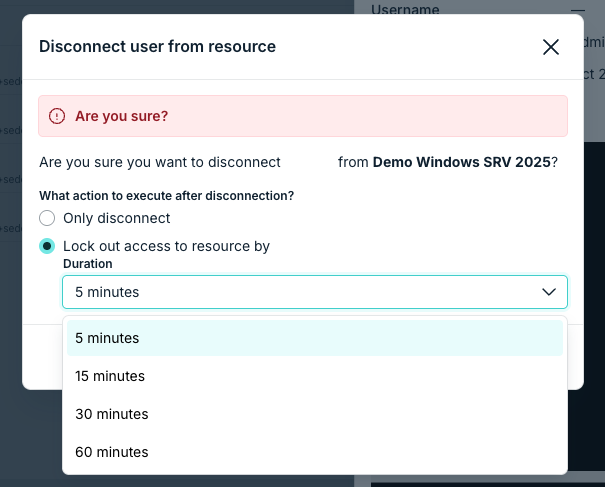Click the Duration dropdown chevron arrow

coord(549,292)
